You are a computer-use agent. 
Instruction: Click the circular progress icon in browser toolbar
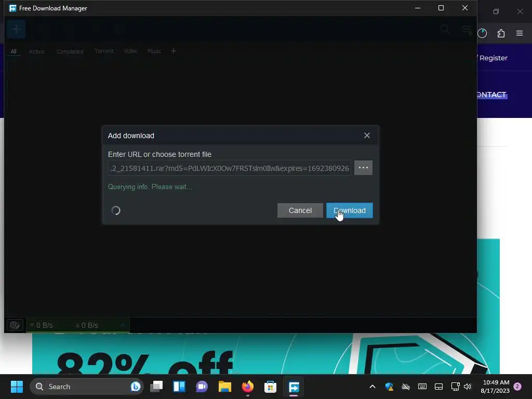pyautogui.click(x=482, y=33)
